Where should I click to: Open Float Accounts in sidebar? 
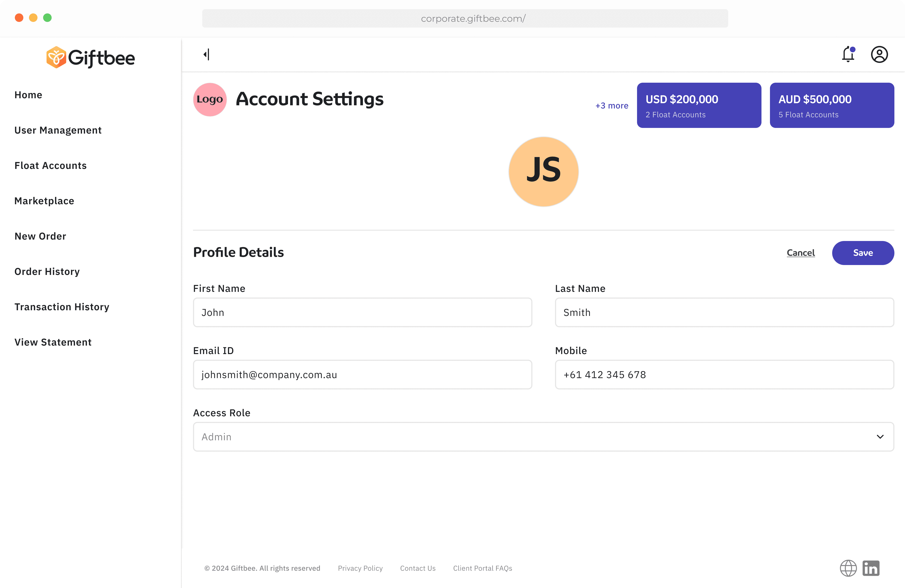point(51,166)
